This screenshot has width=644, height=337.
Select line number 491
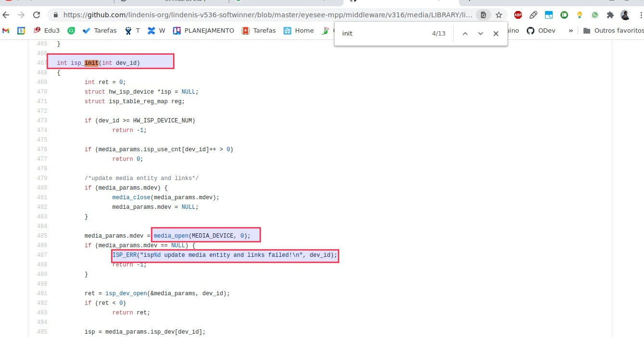point(42,293)
